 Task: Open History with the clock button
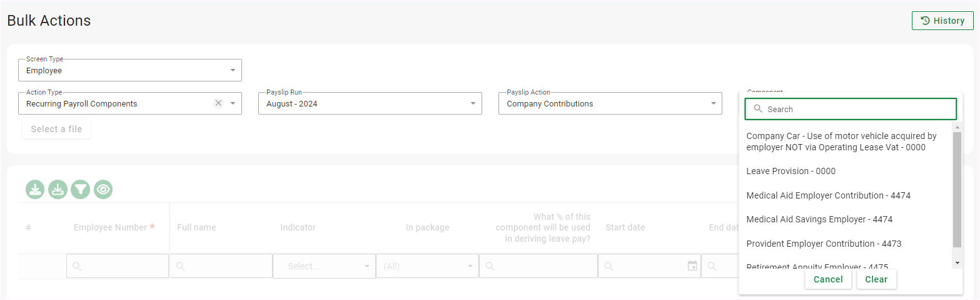coord(942,21)
